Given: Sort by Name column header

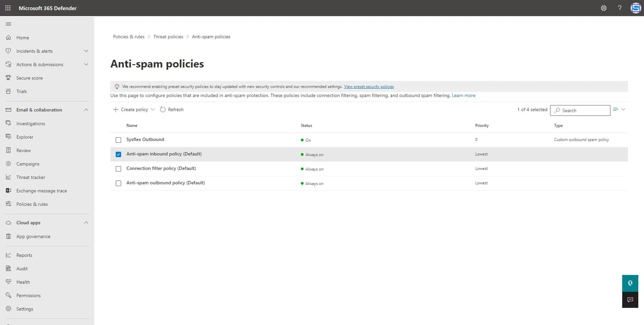Looking at the screenshot, I should click(132, 126).
